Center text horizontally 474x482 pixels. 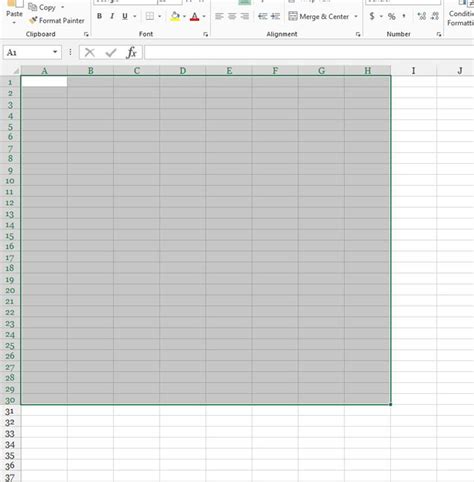232,16
